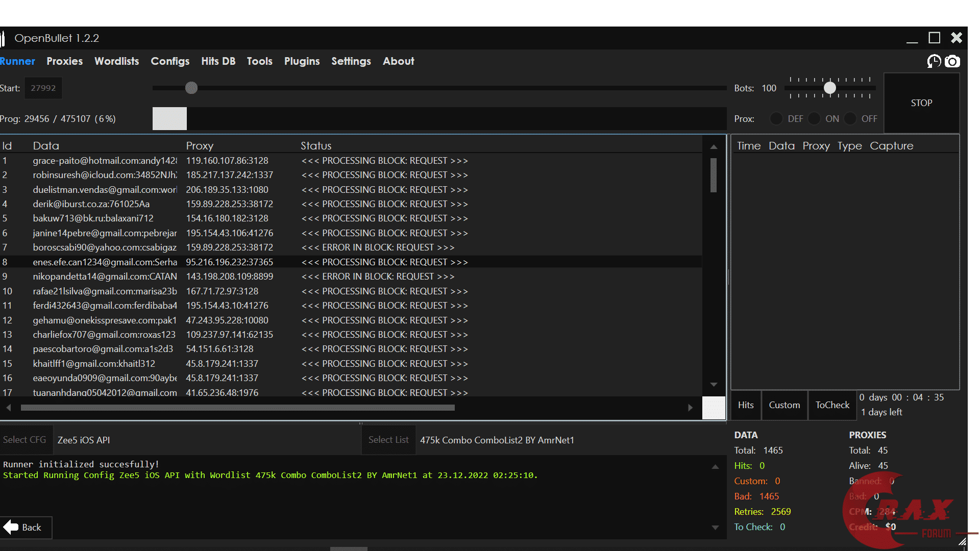Show the ToCheck results list

click(832, 405)
